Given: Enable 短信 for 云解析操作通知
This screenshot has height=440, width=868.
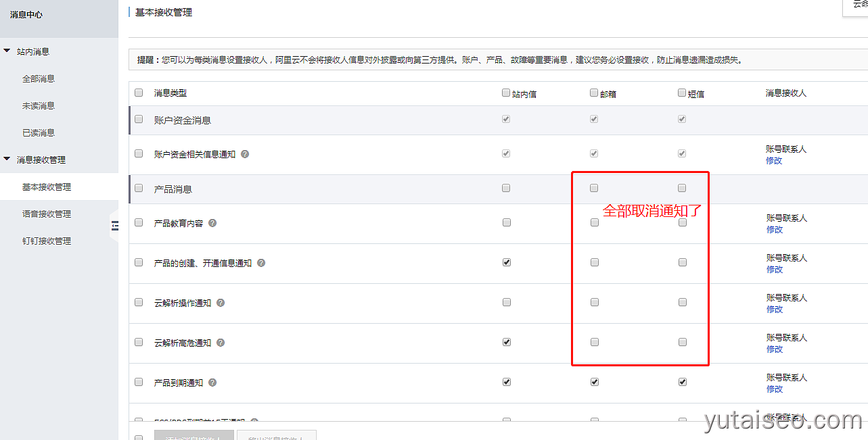Looking at the screenshot, I should pos(683,302).
